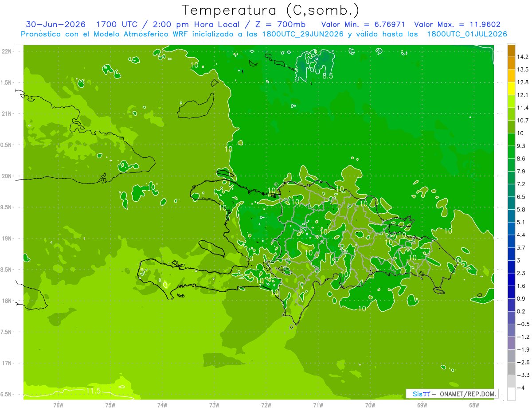Select the gray swatch between -3.3 and -2.6
Screen dimensions: 532x411
(511, 368)
